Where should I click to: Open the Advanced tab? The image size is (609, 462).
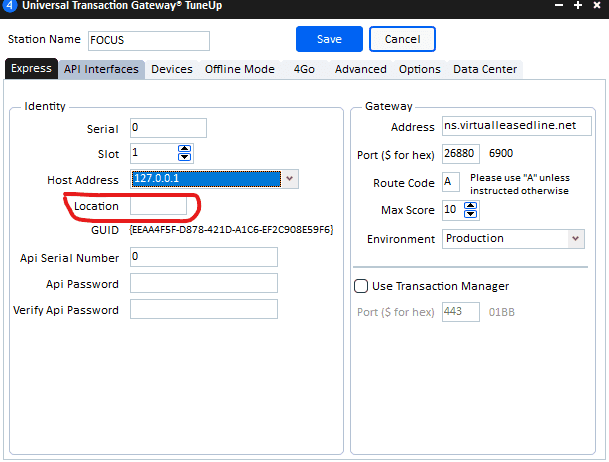[x=360, y=69]
